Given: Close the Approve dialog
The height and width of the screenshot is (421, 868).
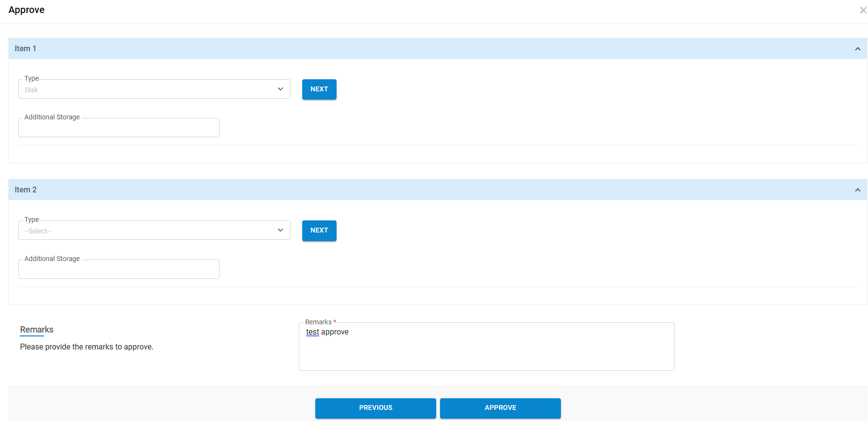Looking at the screenshot, I should pos(863,10).
